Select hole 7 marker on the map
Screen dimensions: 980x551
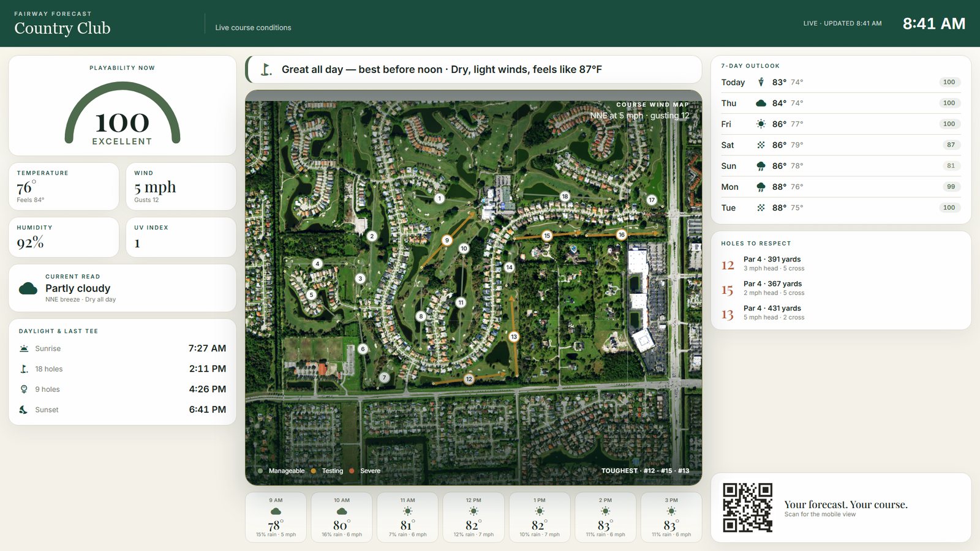tap(385, 378)
